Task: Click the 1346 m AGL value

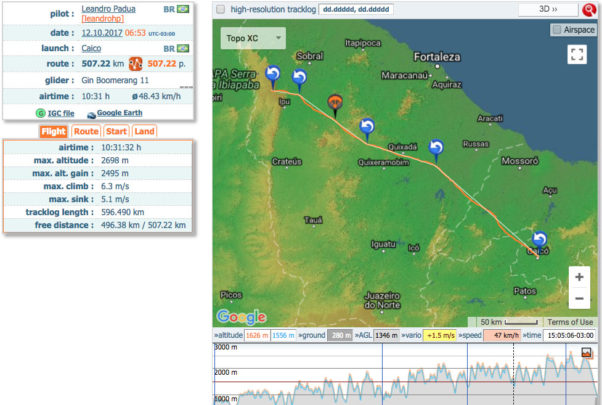Action: 386,335
